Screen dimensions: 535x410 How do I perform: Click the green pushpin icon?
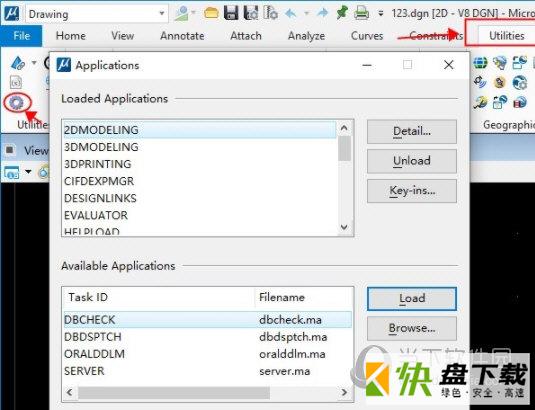point(342,13)
